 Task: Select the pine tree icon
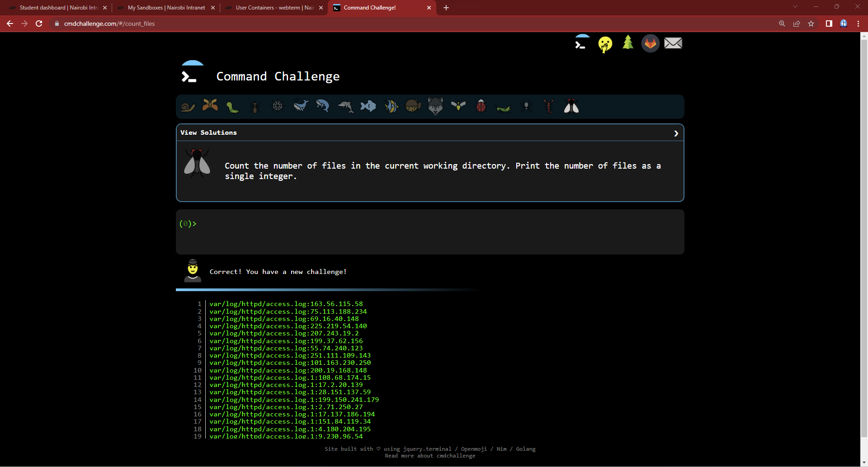pos(627,43)
